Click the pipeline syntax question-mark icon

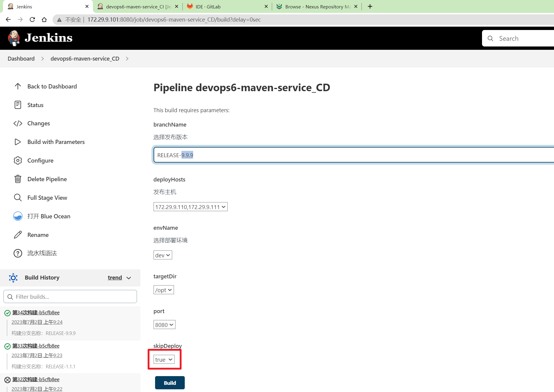[18, 253]
